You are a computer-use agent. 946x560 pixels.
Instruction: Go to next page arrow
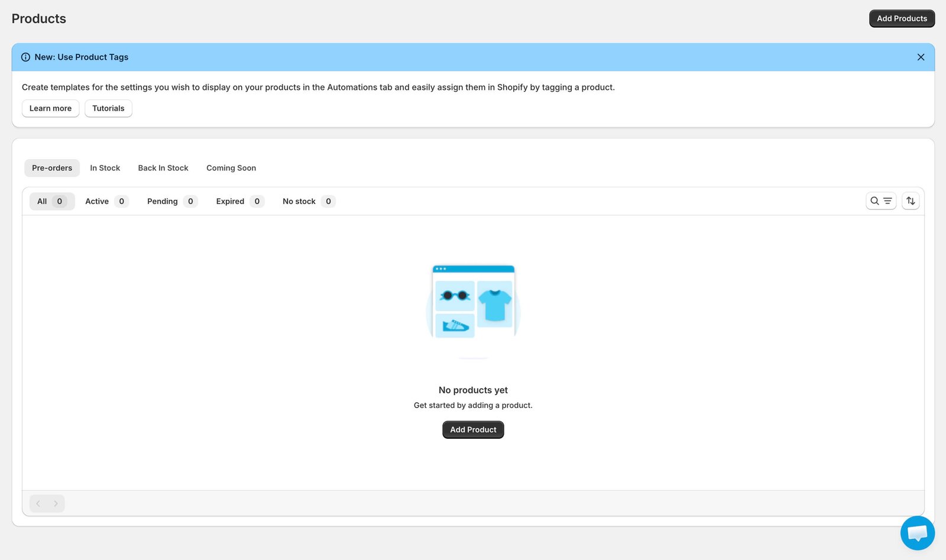coord(56,504)
